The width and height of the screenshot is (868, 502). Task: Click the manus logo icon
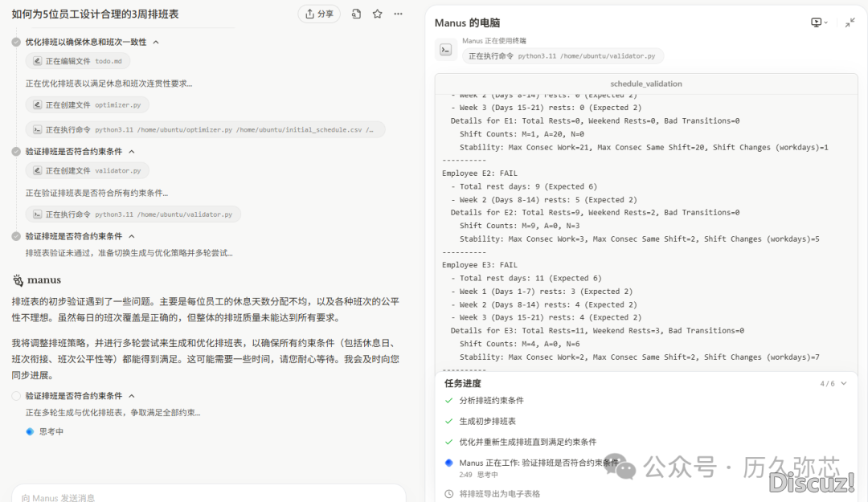18,280
